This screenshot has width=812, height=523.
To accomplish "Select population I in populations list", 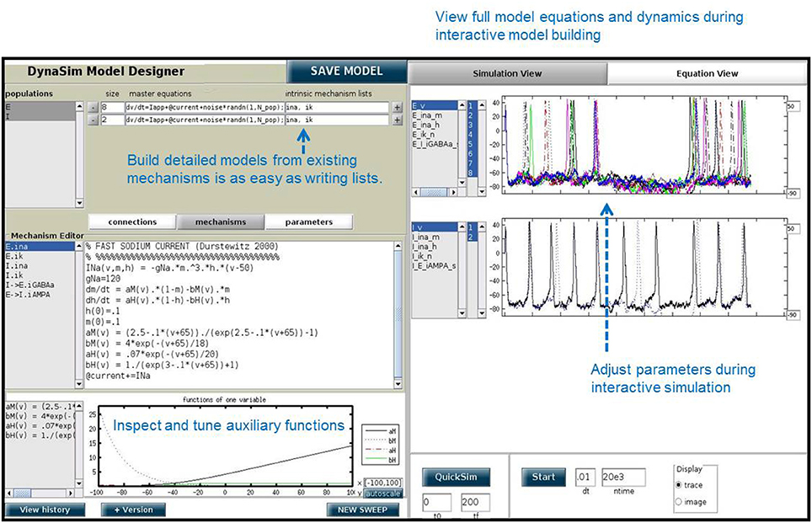I will (x=40, y=116).
